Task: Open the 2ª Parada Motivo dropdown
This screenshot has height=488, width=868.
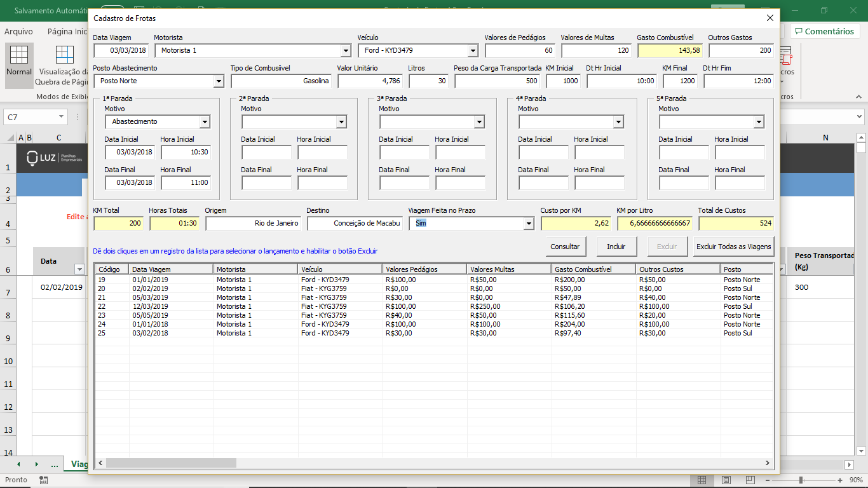Action: (341, 121)
